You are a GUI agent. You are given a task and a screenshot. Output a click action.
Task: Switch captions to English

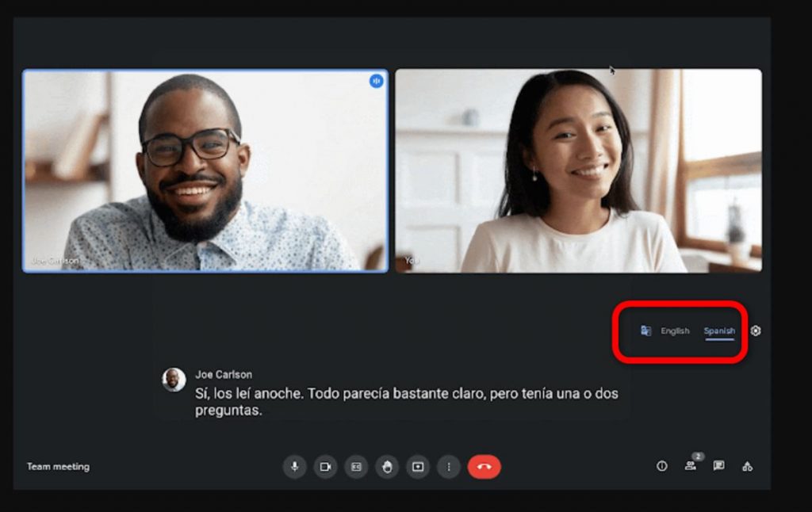[676, 331]
